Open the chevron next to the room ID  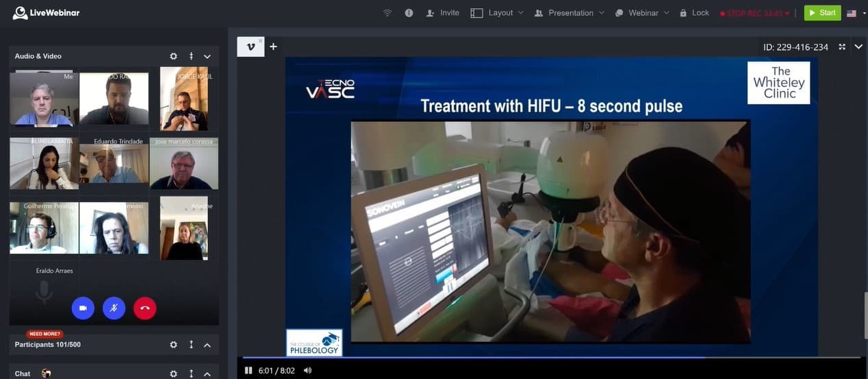(858, 47)
